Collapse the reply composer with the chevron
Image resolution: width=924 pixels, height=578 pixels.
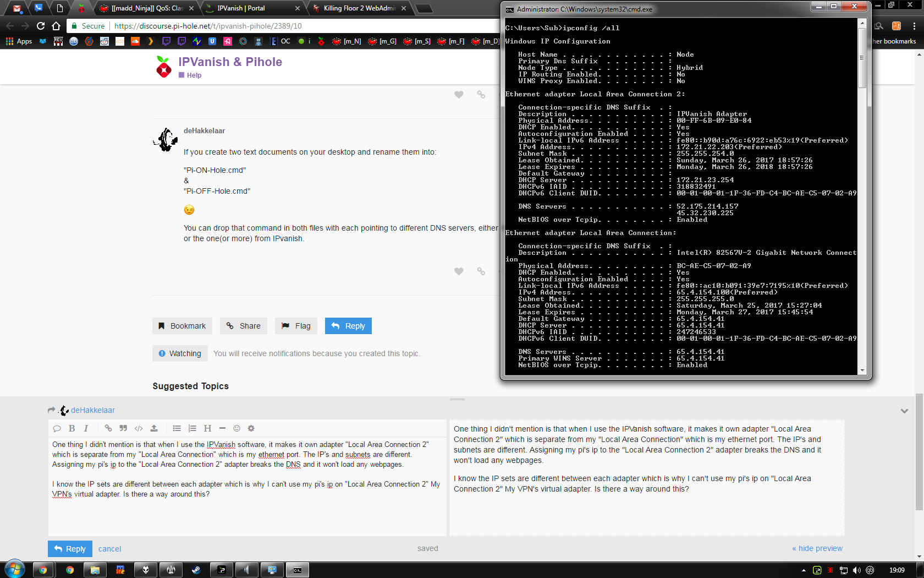(x=904, y=411)
